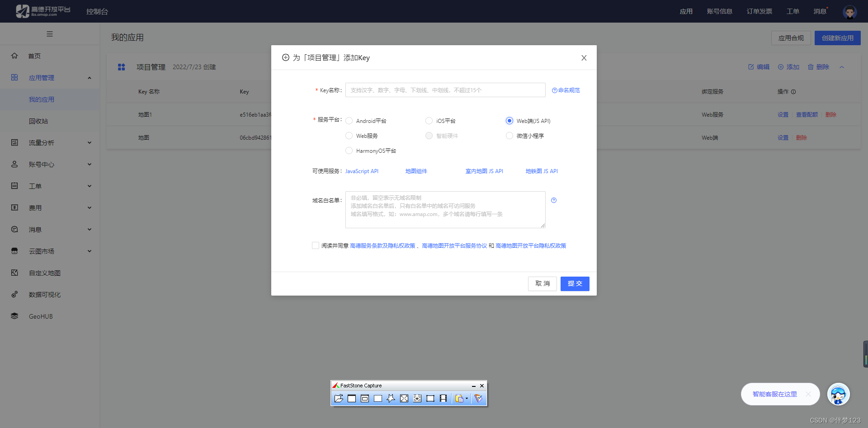Click into the 域名白名单 textarea

click(445, 210)
